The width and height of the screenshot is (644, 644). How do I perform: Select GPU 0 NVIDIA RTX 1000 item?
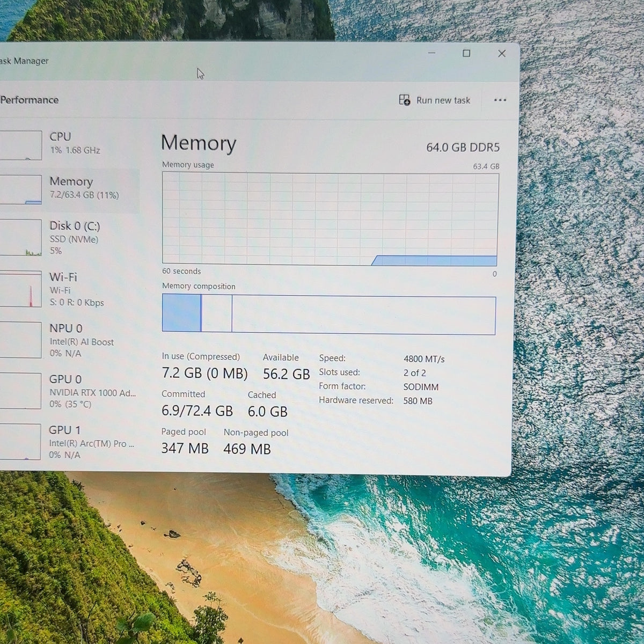point(69,391)
